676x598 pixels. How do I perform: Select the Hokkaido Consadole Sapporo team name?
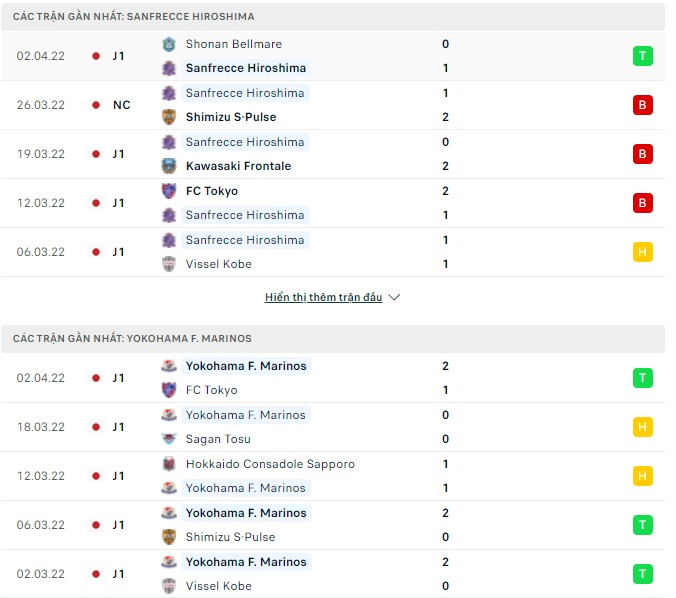tap(270, 464)
